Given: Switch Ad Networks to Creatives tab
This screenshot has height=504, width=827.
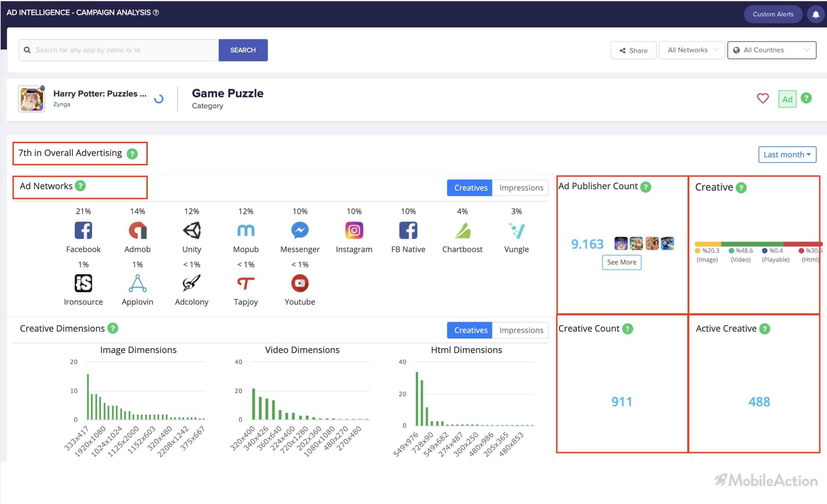Looking at the screenshot, I should pyautogui.click(x=470, y=188).
